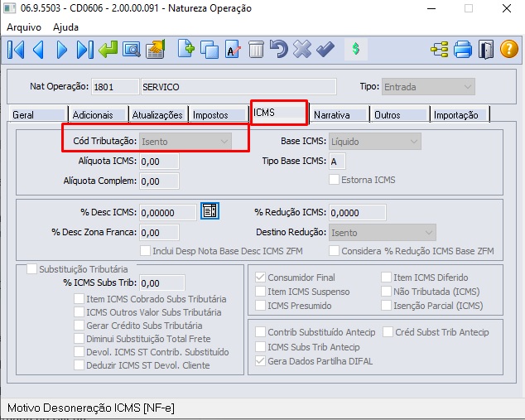
Task: Click the Nat Operação code field
Action: 115,87
